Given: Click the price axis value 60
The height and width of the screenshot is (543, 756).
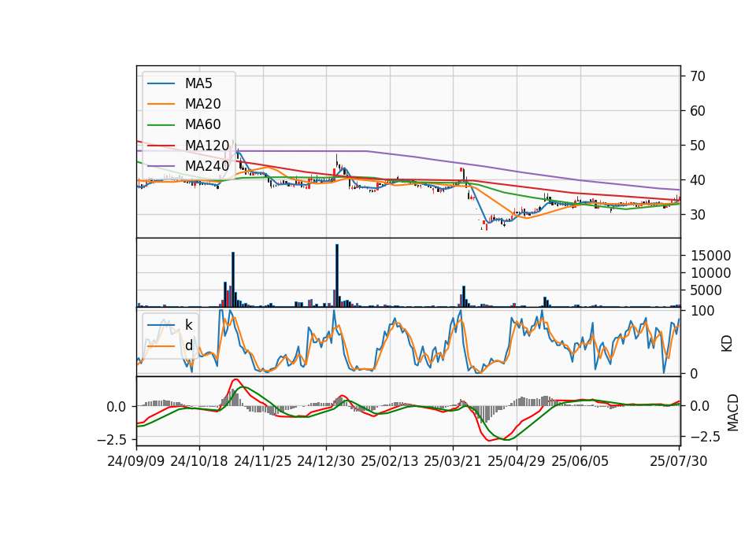Looking at the screenshot, I should [698, 111].
